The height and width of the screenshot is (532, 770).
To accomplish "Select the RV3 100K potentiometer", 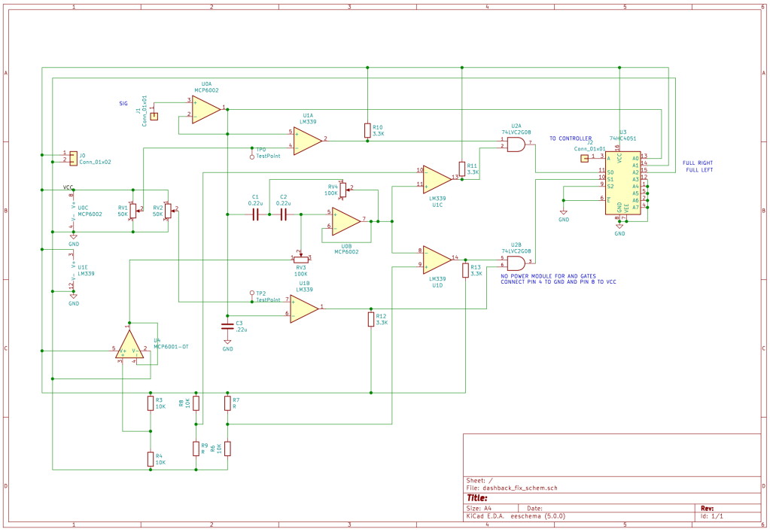I will pyautogui.click(x=300, y=258).
